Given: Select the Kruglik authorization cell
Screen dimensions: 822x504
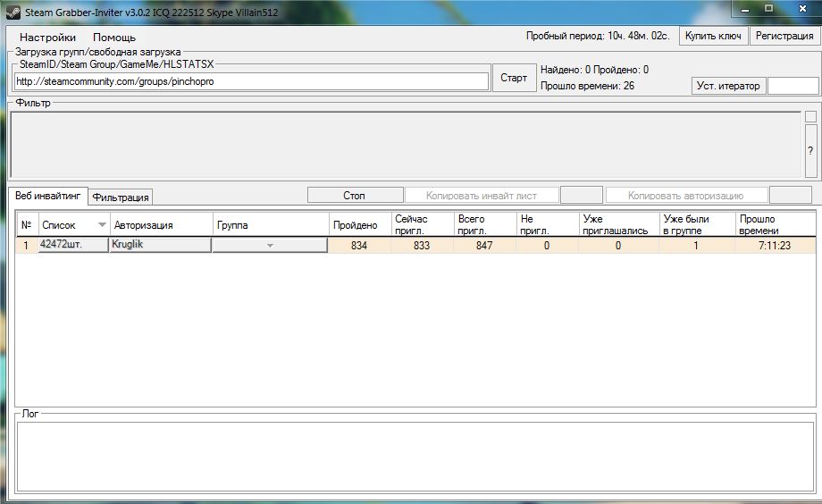Looking at the screenshot, I should pos(161,245).
